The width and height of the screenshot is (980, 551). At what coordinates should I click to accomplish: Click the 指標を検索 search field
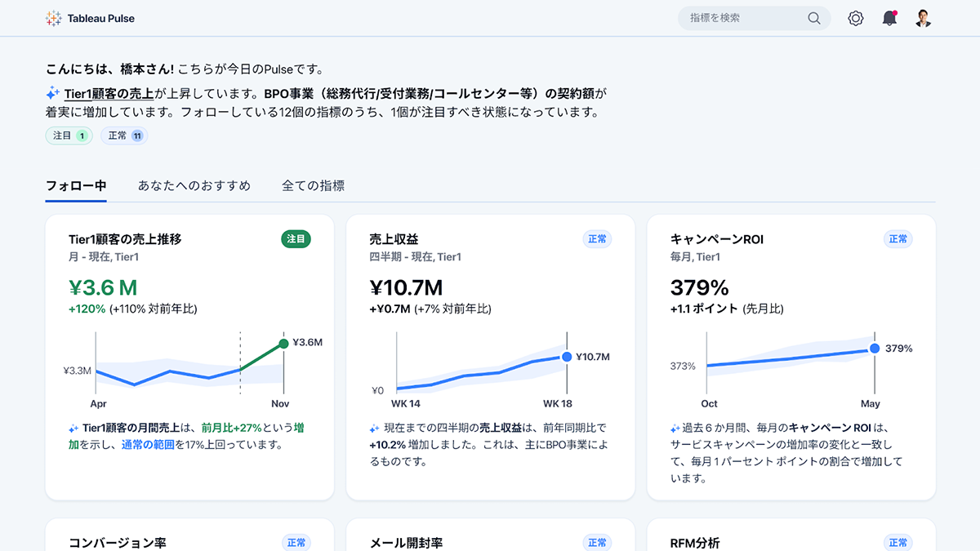coord(743,18)
